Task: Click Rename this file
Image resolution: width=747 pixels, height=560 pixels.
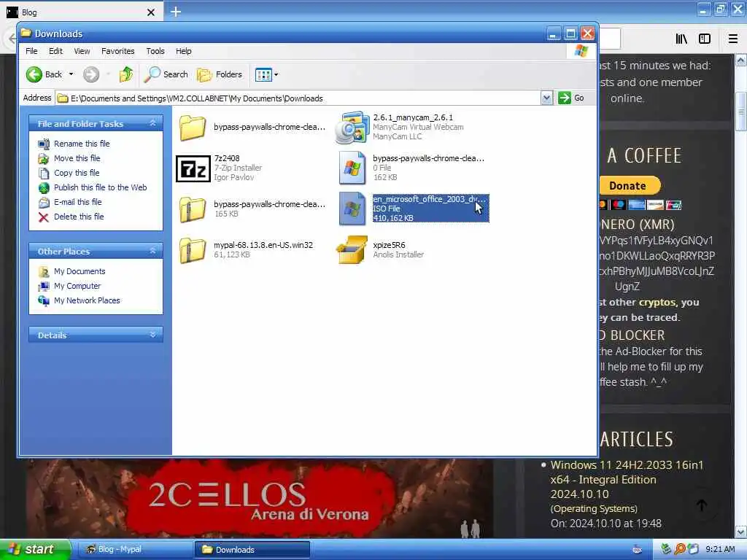Action: pyautogui.click(x=82, y=144)
